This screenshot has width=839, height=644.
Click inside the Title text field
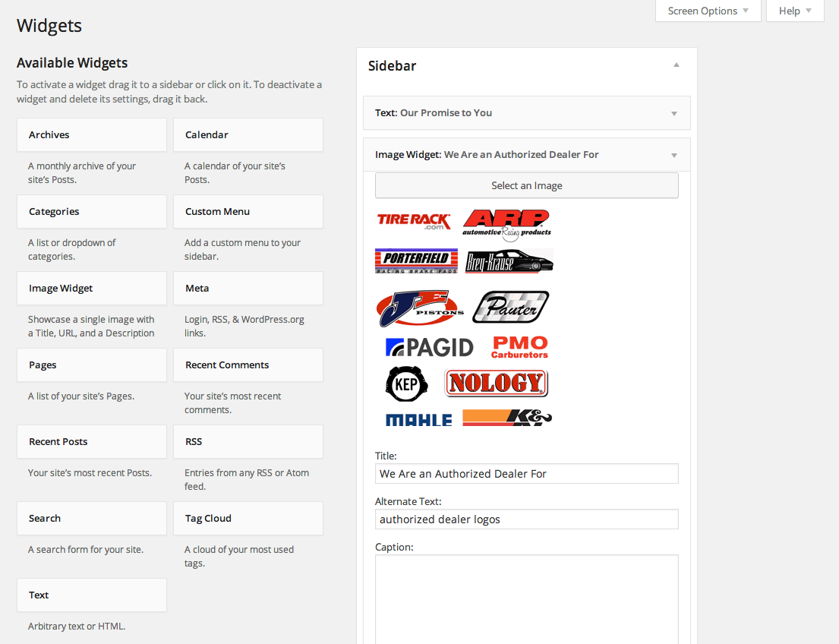pos(526,473)
